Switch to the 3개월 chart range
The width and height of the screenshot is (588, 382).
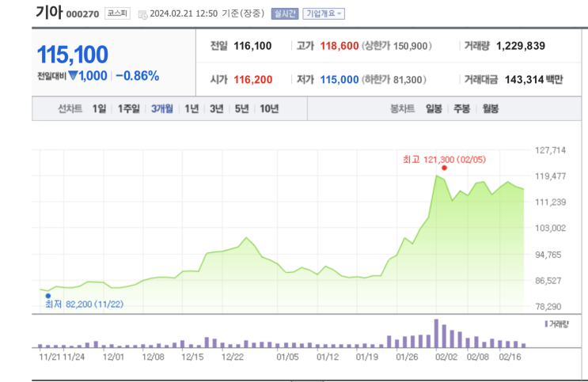point(162,108)
